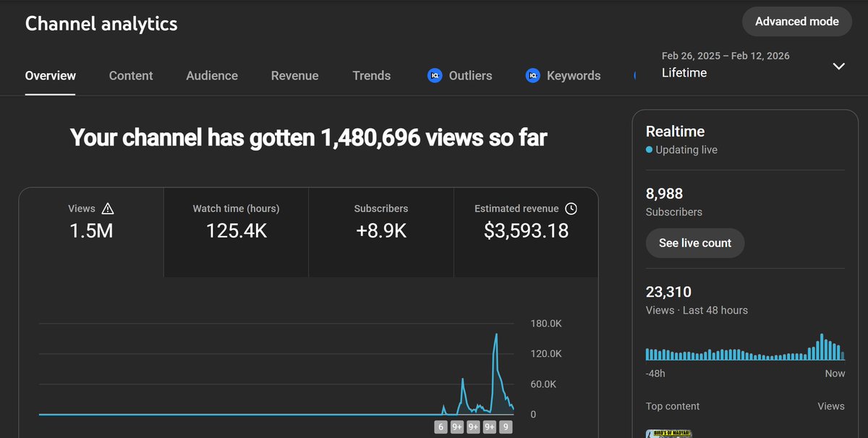Click the clock icon beside Estimated revenue
Image resolution: width=868 pixels, height=438 pixels.
tap(571, 209)
